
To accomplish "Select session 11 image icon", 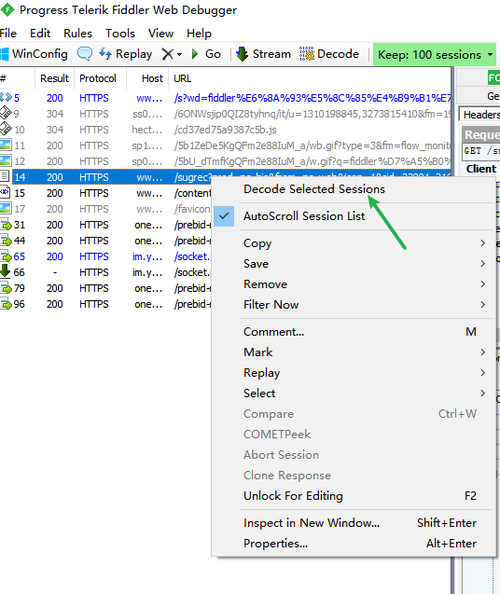I will pyautogui.click(x=6, y=145).
